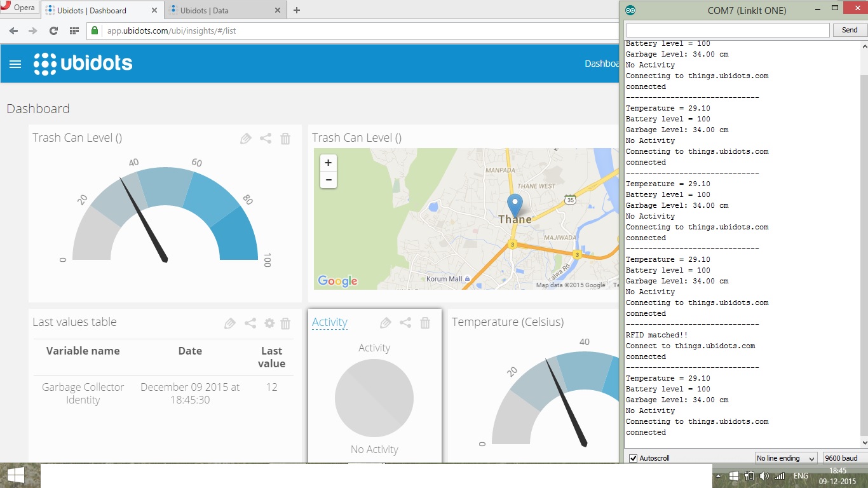Click the Variable name column header
This screenshot has width=868, height=488.
[83, 351]
